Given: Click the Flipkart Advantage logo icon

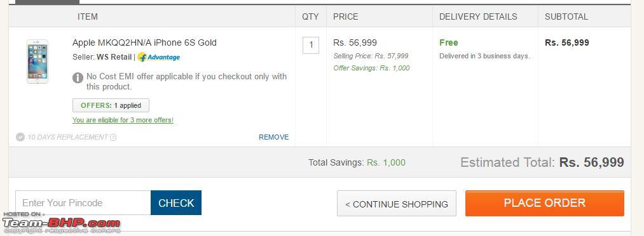Looking at the screenshot, I should pos(158,57).
